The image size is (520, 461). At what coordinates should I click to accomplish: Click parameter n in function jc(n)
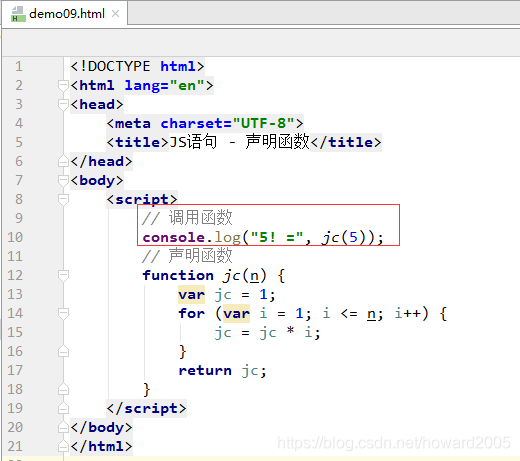pyautogui.click(x=254, y=276)
